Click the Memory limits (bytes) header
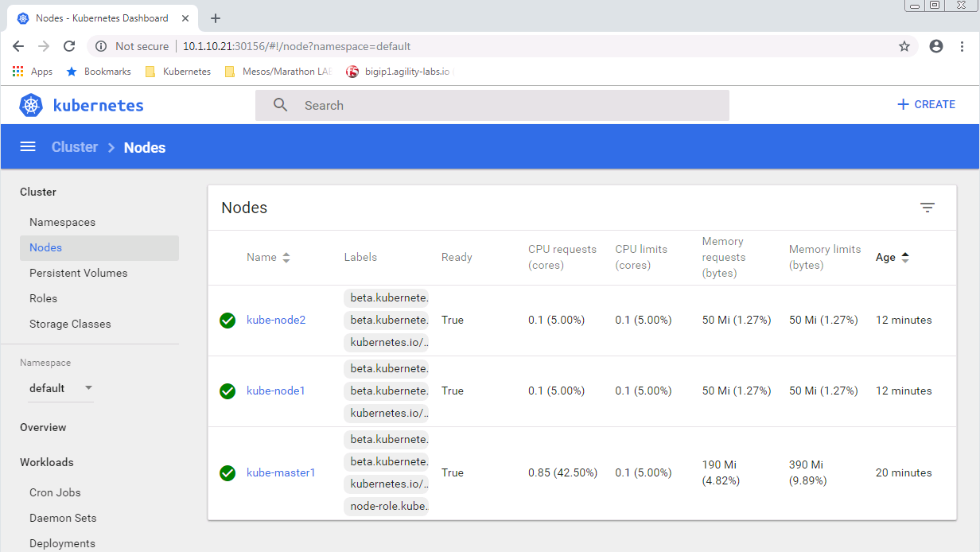This screenshot has height=552, width=980. 825,257
